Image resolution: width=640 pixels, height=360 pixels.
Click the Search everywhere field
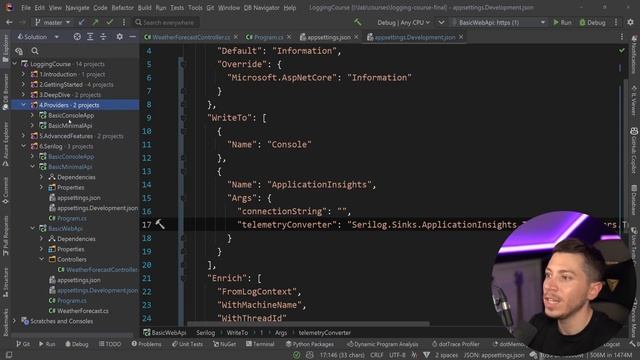pyautogui.click(x=167, y=22)
